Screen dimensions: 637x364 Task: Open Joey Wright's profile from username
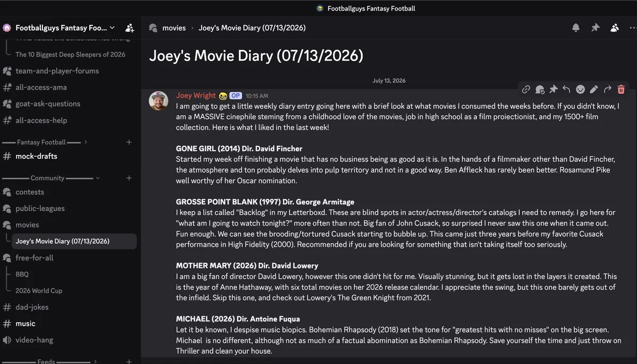pos(196,96)
